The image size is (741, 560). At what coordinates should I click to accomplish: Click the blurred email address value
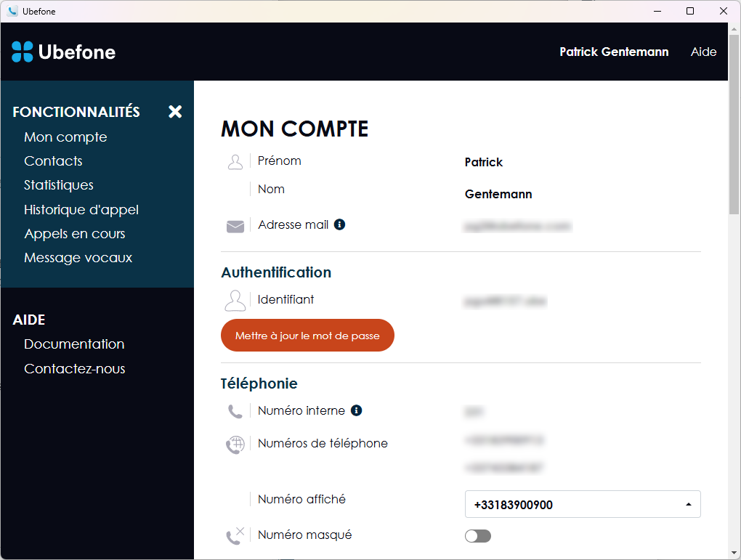tap(517, 227)
